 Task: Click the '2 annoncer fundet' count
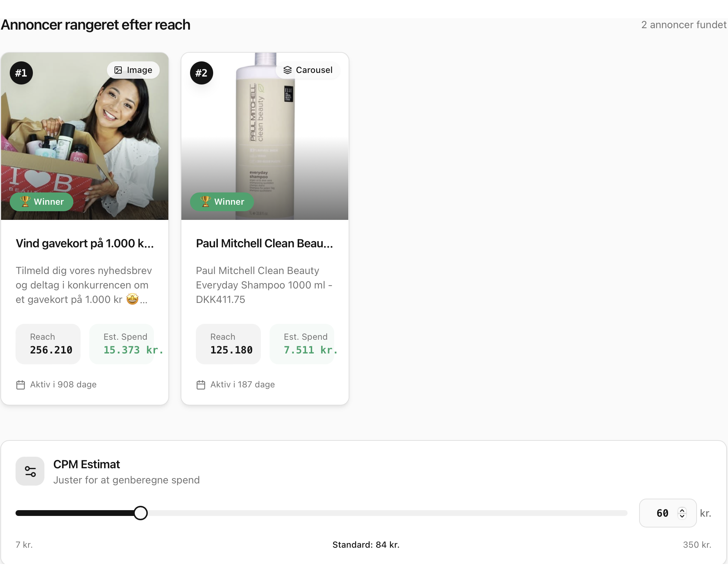(x=684, y=25)
